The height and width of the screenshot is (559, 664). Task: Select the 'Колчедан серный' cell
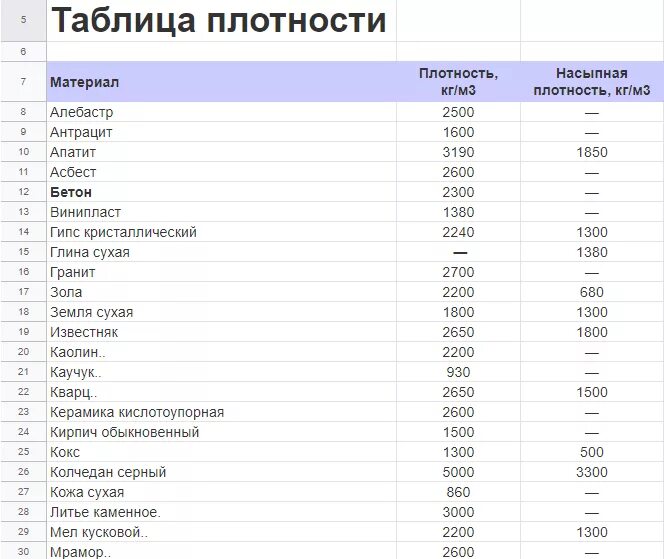(x=221, y=472)
